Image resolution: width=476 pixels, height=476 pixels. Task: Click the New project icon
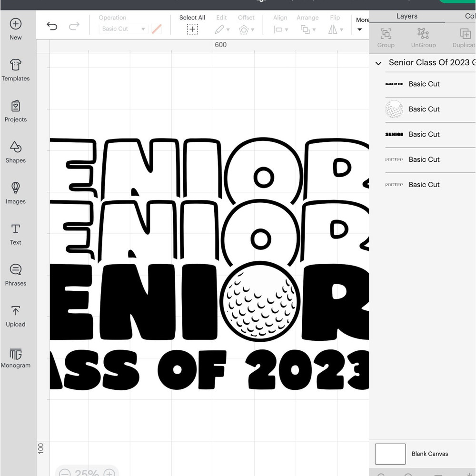tap(16, 24)
